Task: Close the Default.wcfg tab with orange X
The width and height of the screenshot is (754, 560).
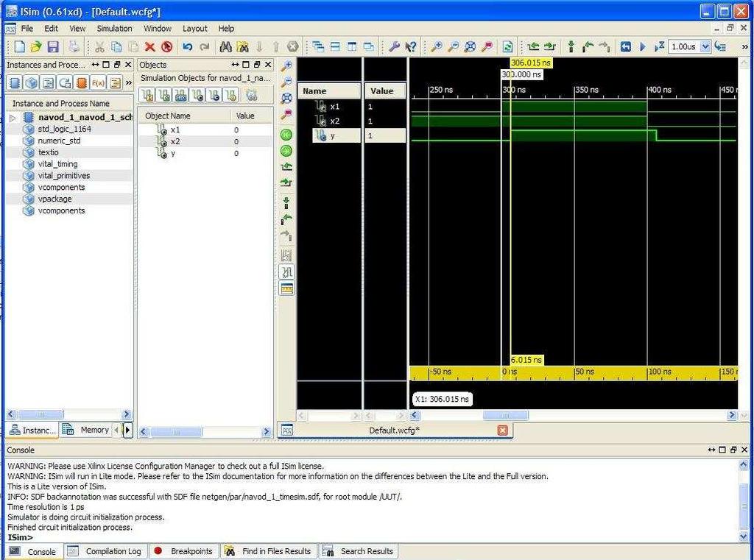Action: [502, 430]
